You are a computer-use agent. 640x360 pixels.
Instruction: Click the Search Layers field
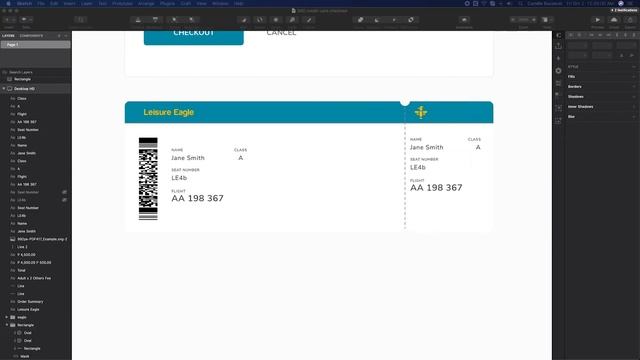(36, 72)
